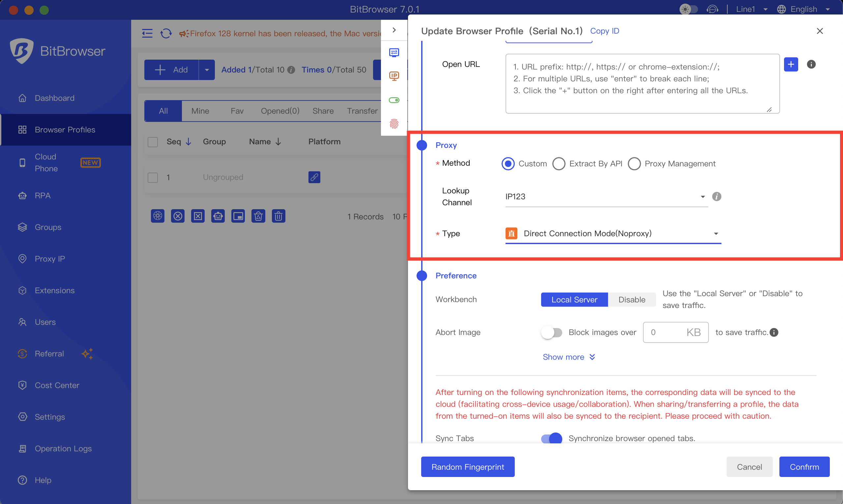Switch to the All tab
This screenshot has width=843, height=504.
pos(163,111)
